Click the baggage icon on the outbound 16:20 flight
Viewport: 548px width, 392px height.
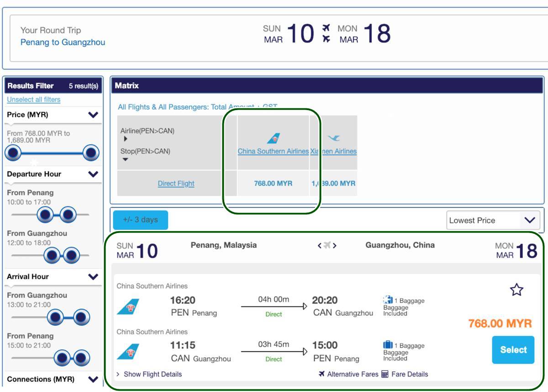click(x=388, y=300)
